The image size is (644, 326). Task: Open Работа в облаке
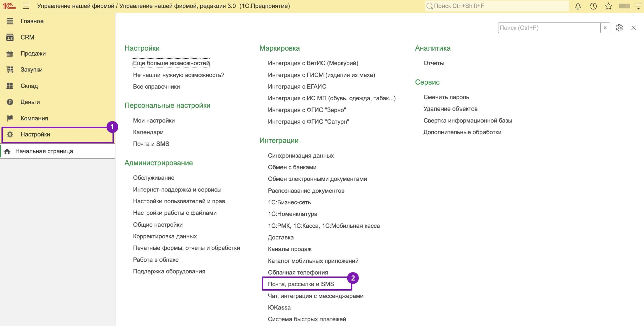pos(156,260)
